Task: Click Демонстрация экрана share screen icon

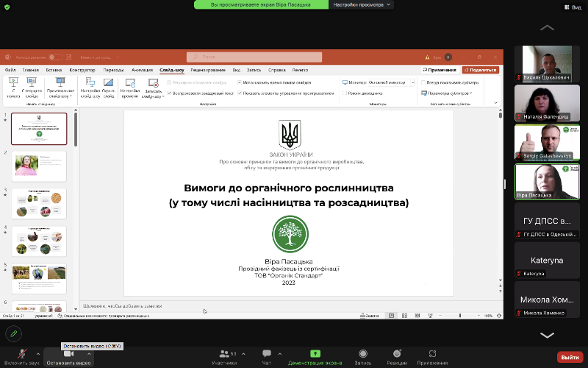Action: coord(315,353)
